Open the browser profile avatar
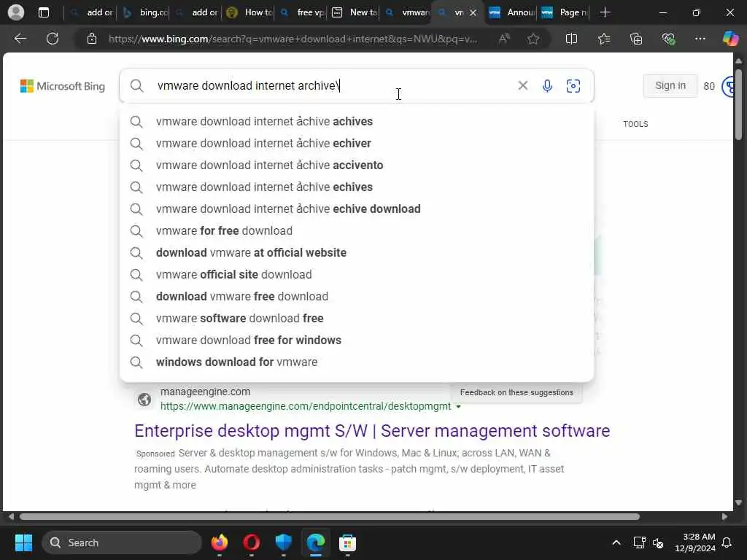Image resolution: width=747 pixels, height=560 pixels. tap(16, 12)
